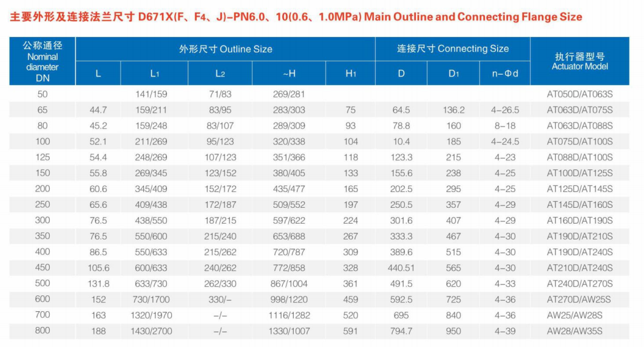Click the 136.2 value in D1 column
Image resolution: width=644 pixels, height=347 pixels.
453,110
